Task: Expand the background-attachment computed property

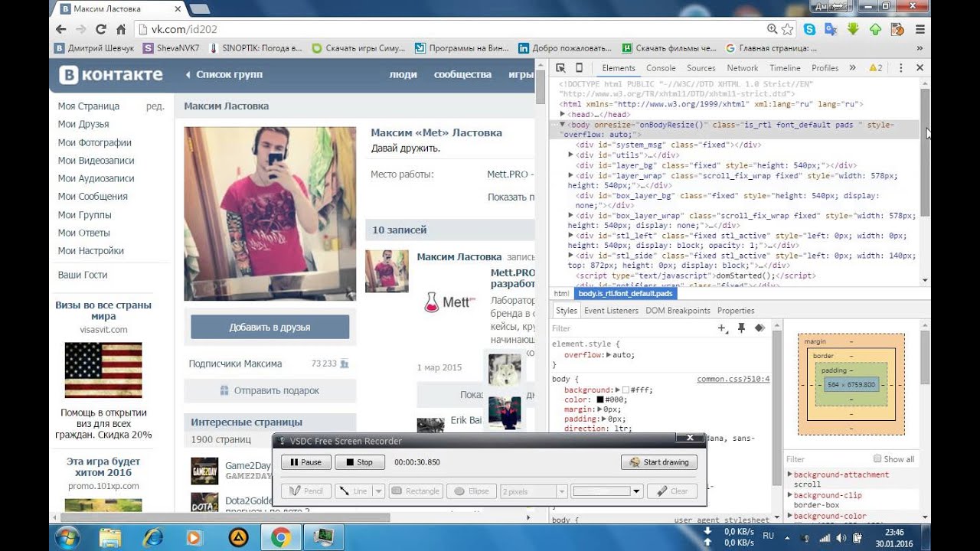Action: tap(790, 474)
